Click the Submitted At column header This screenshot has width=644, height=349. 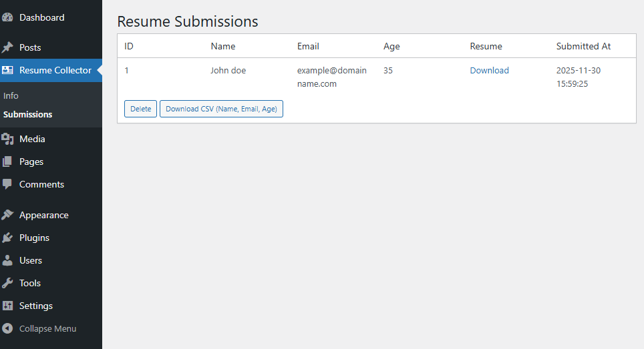tap(583, 46)
